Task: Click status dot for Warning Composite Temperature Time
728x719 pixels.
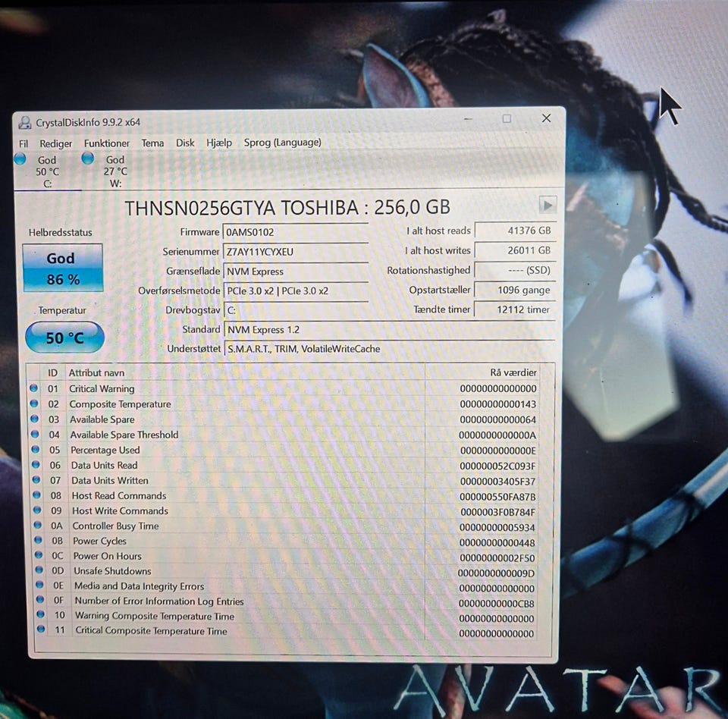Action: click(40, 614)
